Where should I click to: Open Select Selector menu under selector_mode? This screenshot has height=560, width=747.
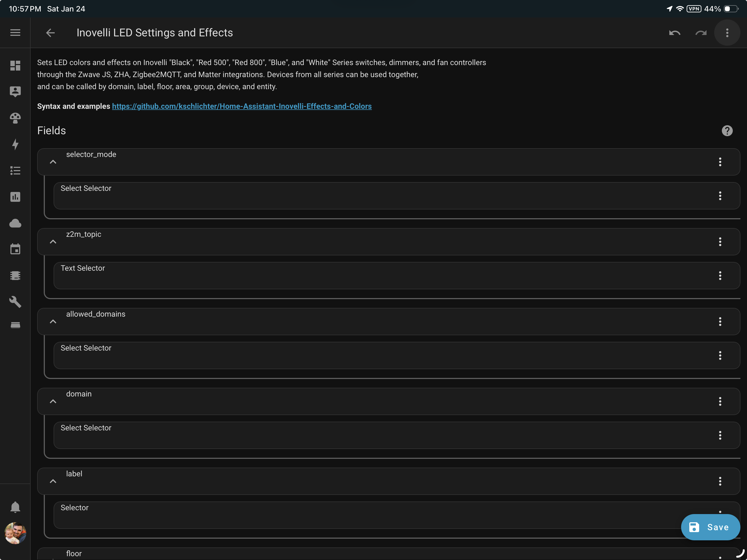(720, 196)
